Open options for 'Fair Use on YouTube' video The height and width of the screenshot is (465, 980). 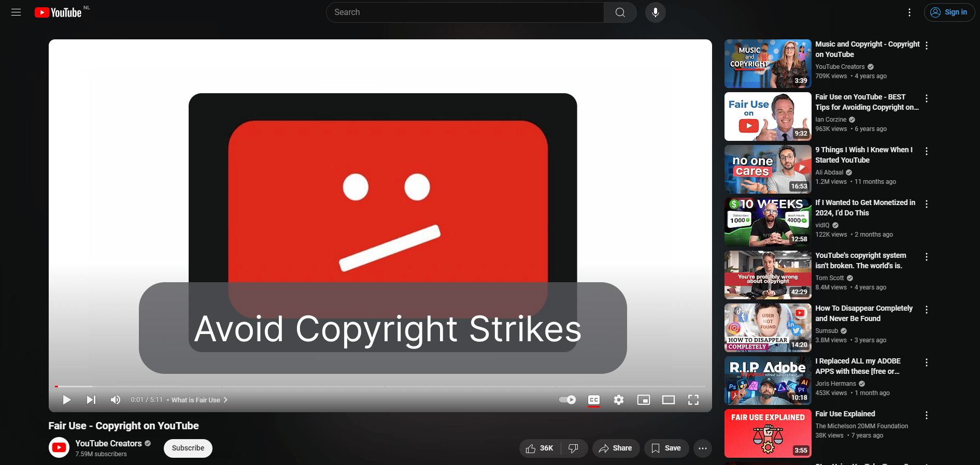coord(927,98)
